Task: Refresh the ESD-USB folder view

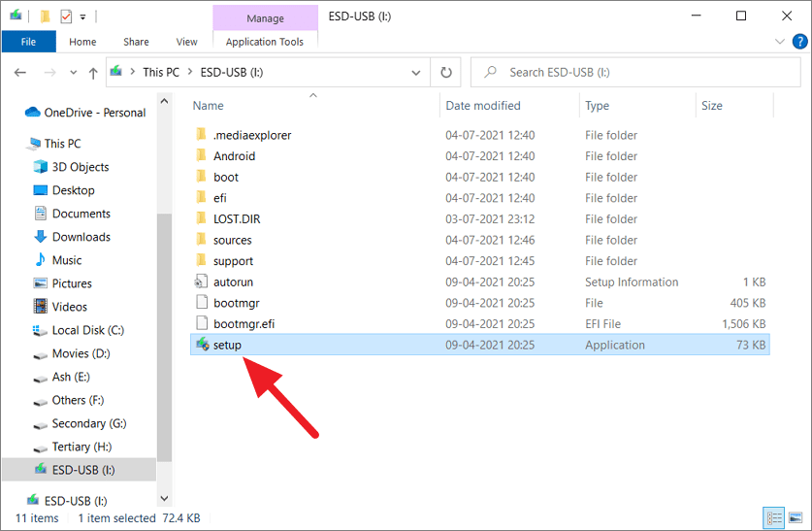Action: click(446, 73)
